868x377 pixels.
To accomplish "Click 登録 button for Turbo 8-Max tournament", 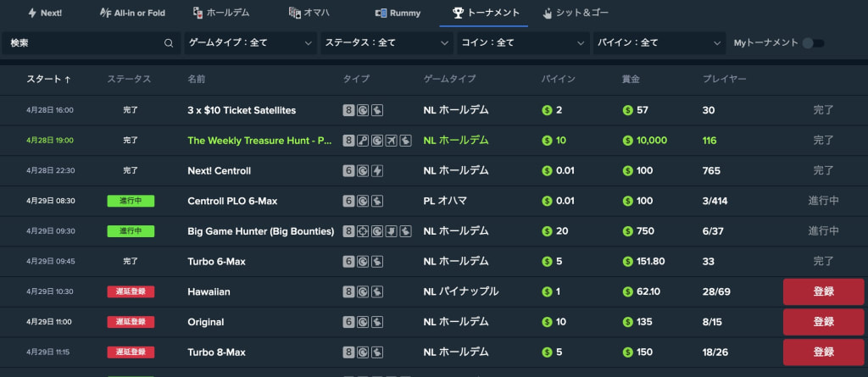I will (823, 352).
